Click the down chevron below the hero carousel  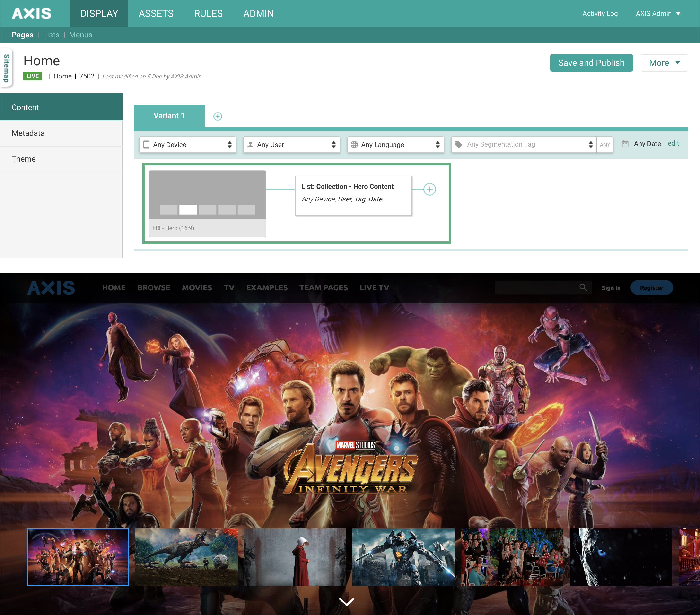point(347,601)
